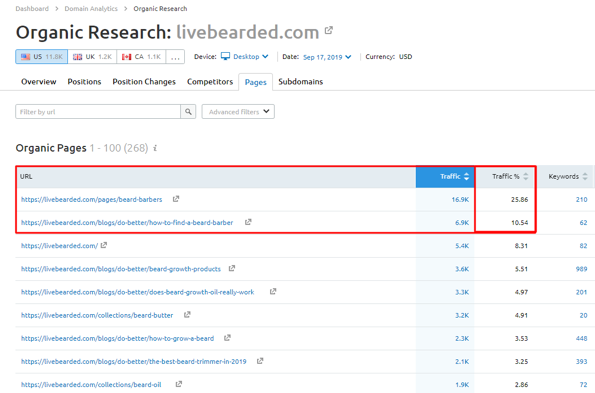This screenshot has width=595, height=393.
Task: Open the 62 keywords count link
Action: coord(583,222)
